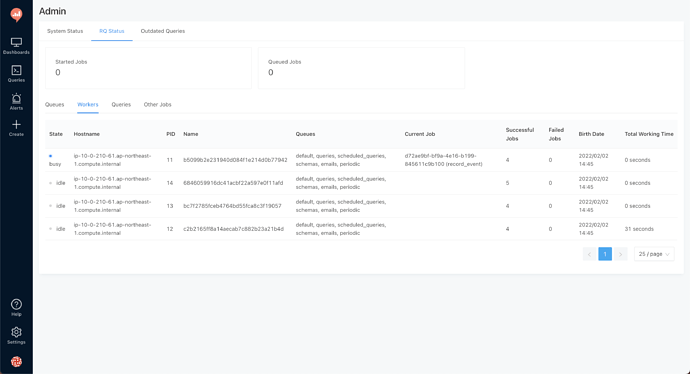Click the user profile avatar
The height and width of the screenshot is (374, 690).
pos(16,362)
